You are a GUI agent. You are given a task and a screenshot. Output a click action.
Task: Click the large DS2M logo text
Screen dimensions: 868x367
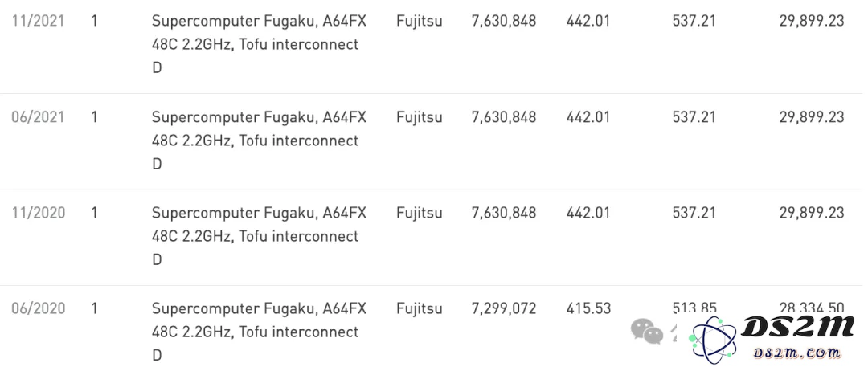[x=798, y=327]
